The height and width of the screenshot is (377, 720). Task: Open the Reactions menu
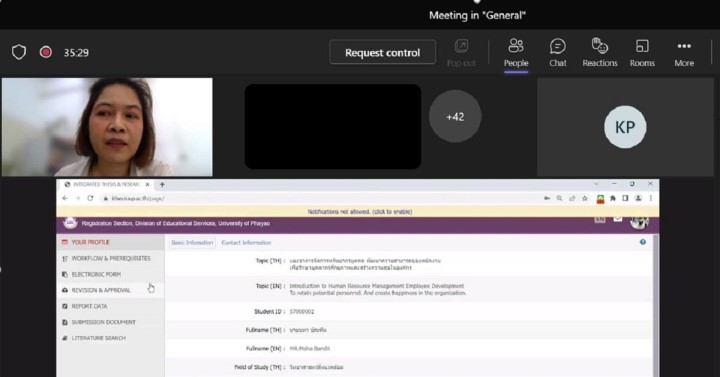600,53
